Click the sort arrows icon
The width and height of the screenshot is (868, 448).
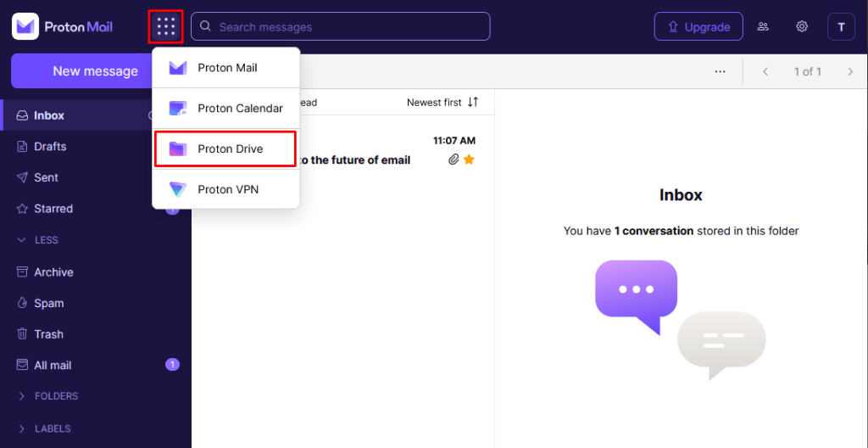[x=473, y=102]
